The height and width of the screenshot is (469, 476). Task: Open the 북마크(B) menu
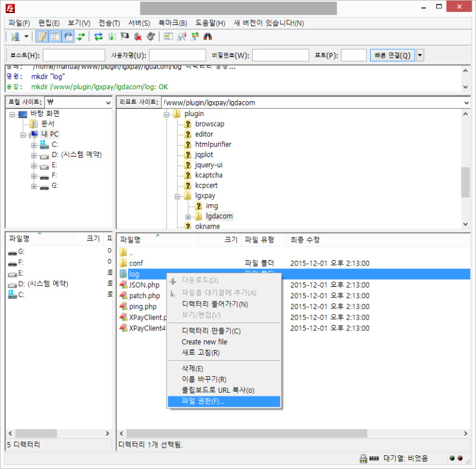173,23
